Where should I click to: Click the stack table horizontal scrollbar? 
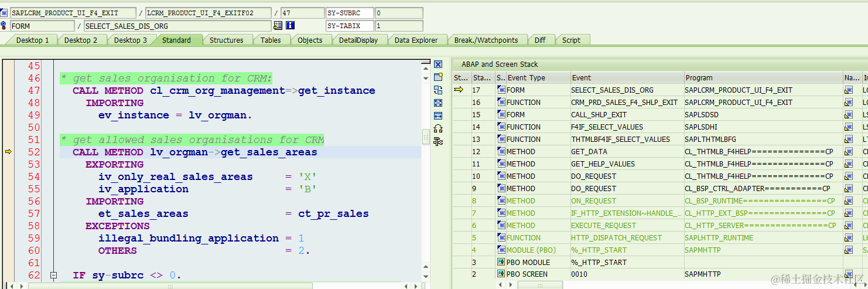click(541, 285)
